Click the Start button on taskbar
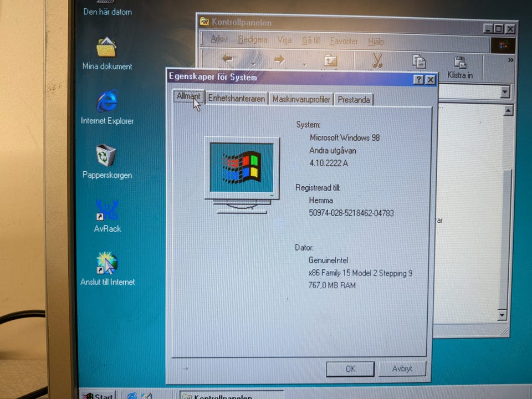Viewport: 532px width, 399px height. coord(99,395)
